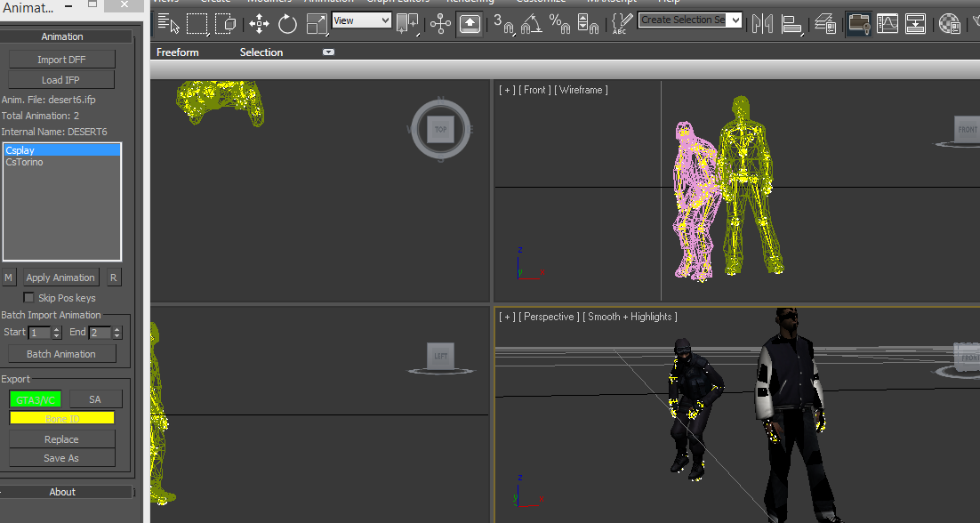980x523 pixels.
Task: Click the ViewCube in Perspective viewport
Action: tap(968, 357)
